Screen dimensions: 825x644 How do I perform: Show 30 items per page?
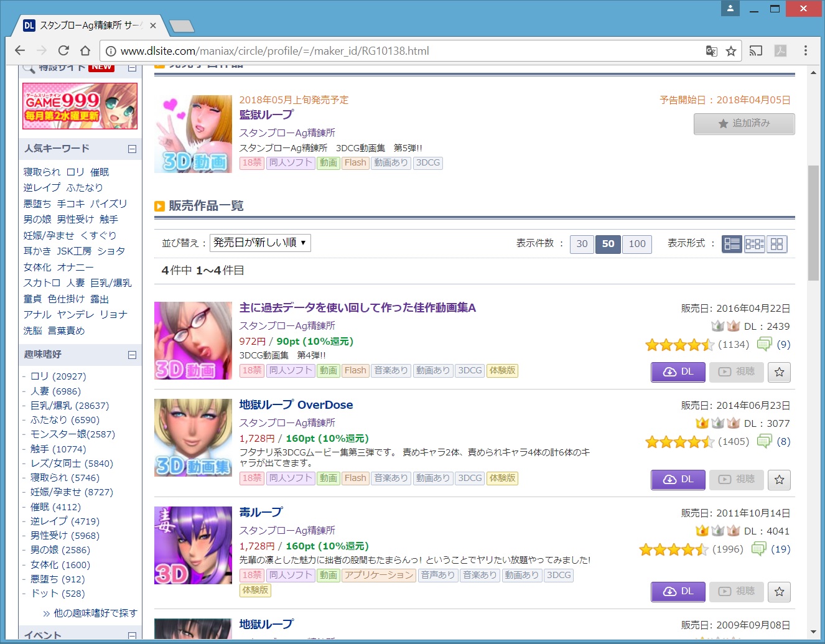(x=582, y=244)
